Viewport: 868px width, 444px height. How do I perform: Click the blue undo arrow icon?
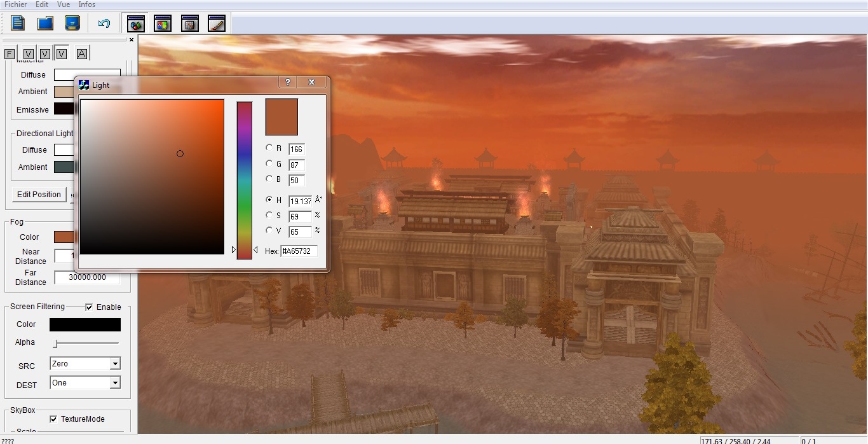(x=104, y=24)
